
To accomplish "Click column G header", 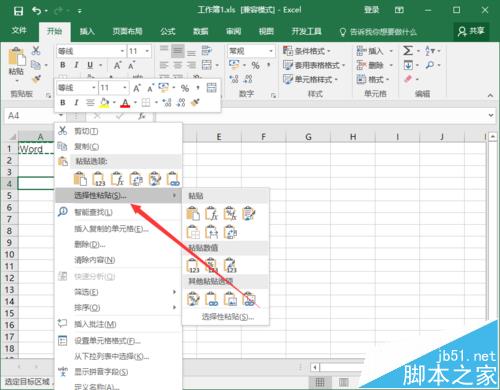I will click(308, 137).
